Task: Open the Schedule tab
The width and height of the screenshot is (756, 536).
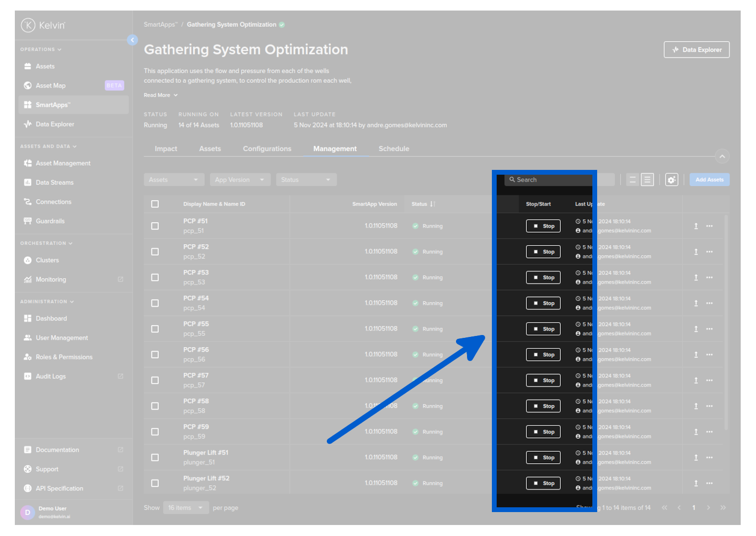Action: tap(394, 149)
